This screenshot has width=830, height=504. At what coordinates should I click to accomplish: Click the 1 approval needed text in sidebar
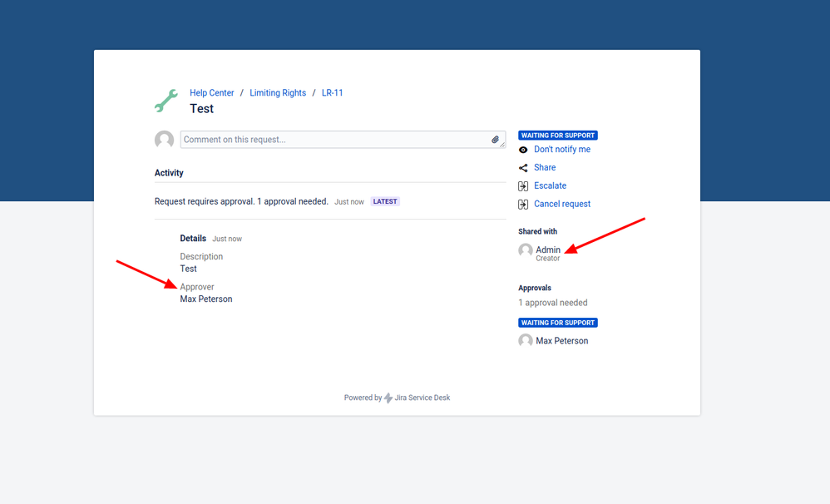coord(552,303)
